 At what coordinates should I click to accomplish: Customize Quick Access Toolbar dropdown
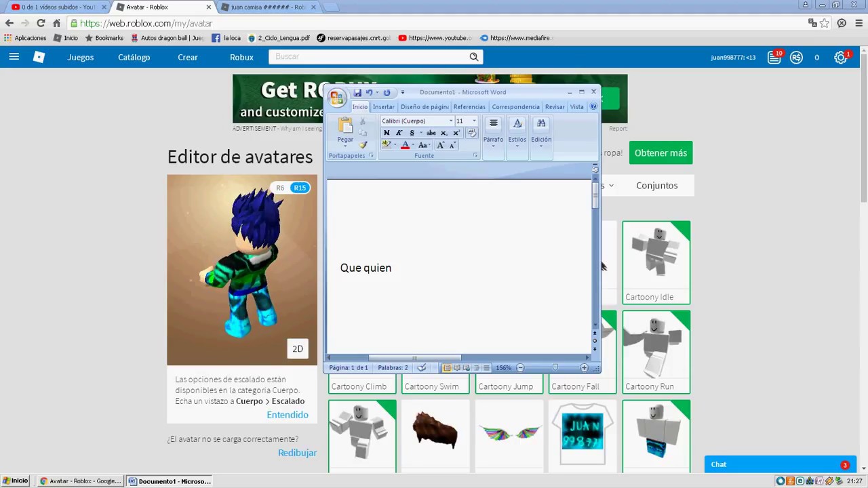click(x=402, y=93)
